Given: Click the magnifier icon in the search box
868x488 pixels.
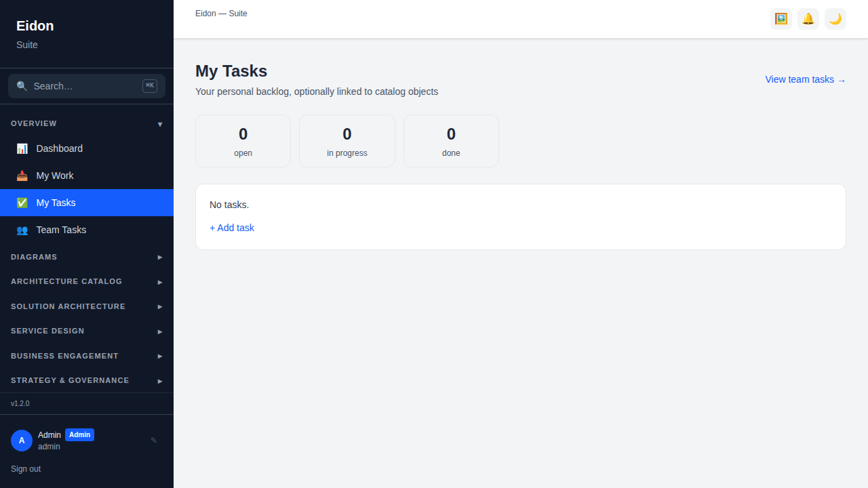Looking at the screenshot, I should (22, 86).
